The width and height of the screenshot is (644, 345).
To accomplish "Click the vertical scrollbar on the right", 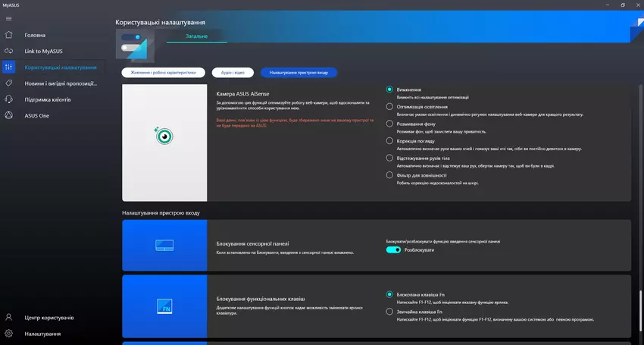I will (x=639, y=300).
